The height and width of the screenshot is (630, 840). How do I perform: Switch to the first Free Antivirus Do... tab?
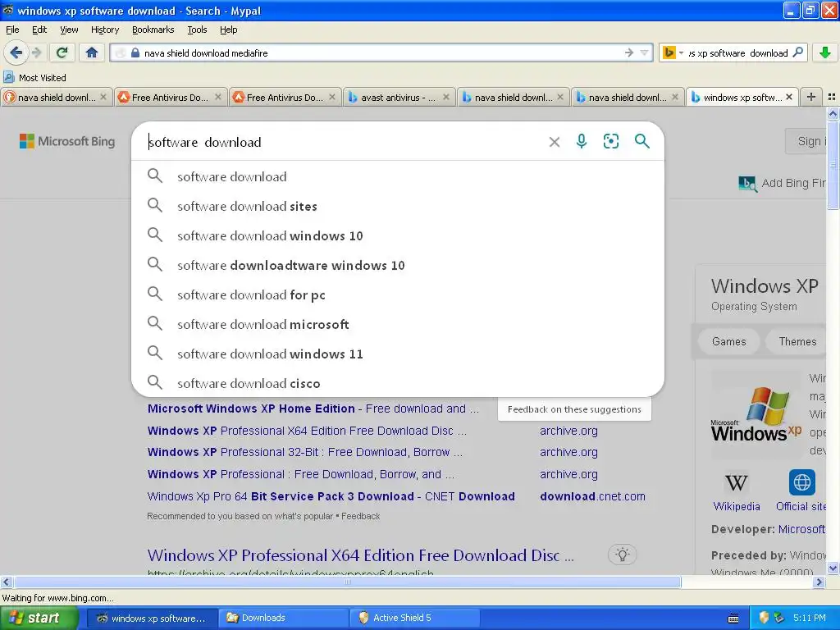tap(170, 97)
